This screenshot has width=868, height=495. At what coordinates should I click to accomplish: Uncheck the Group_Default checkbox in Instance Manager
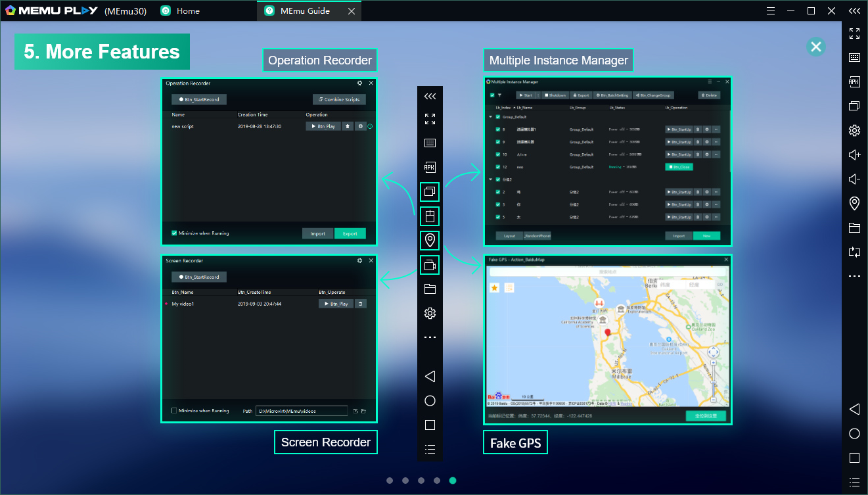(x=497, y=117)
